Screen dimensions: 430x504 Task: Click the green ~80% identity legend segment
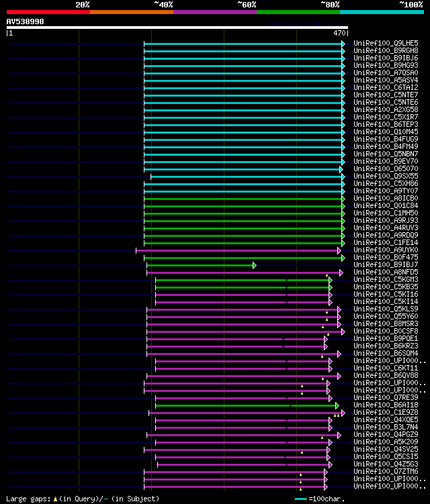coord(298,12)
